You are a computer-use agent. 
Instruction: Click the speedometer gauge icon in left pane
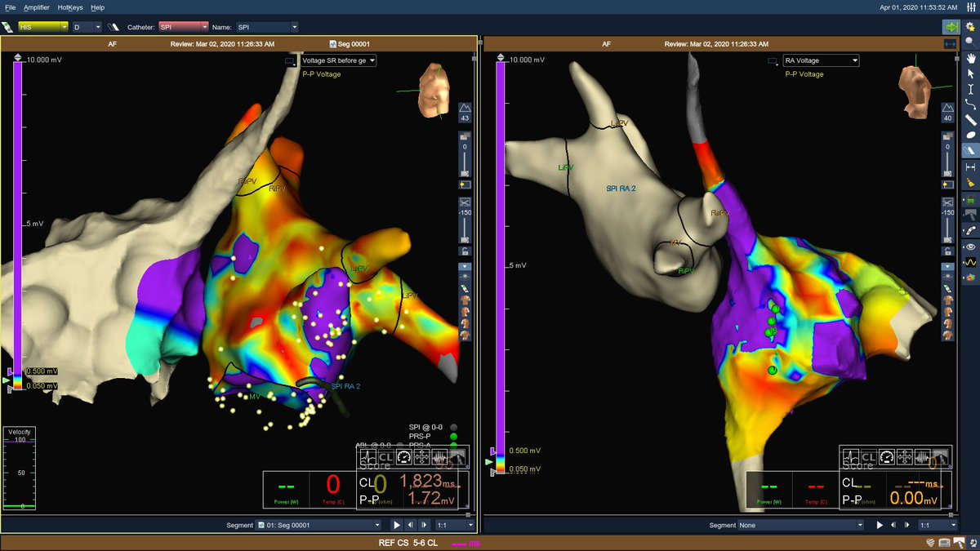[x=404, y=456]
